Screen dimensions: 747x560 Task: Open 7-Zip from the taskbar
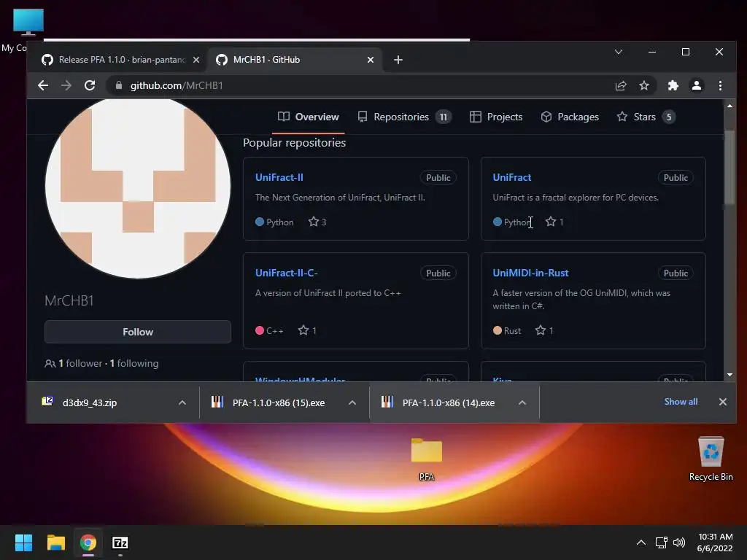click(120, 542)
